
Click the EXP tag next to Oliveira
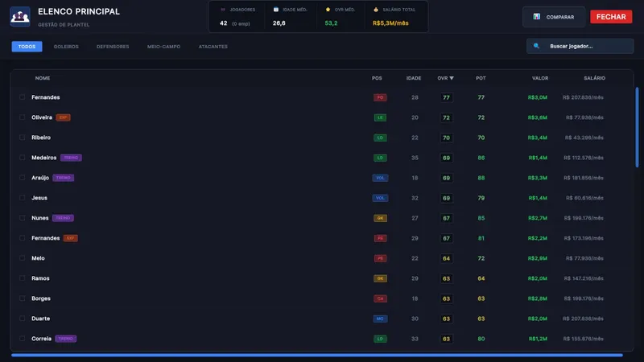click(63, 117)
